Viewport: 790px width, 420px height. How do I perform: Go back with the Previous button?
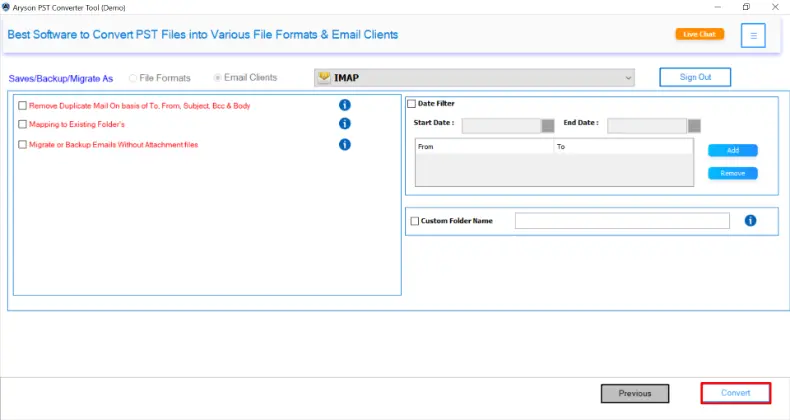click(635, 393)
